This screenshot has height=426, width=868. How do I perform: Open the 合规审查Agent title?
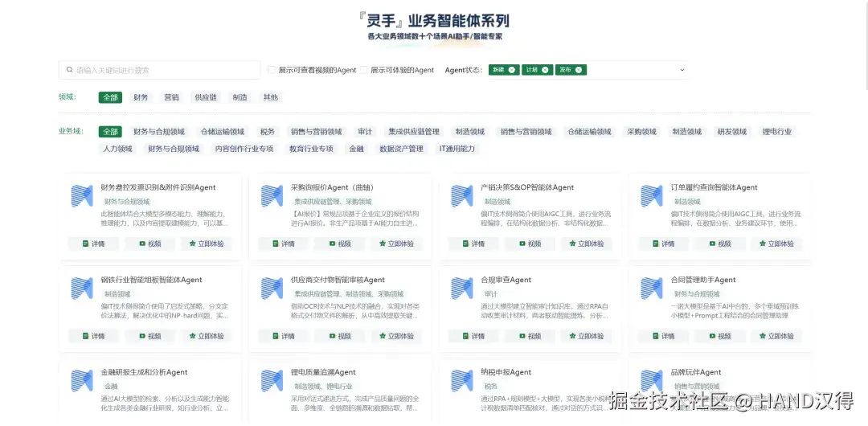[506, 280]
